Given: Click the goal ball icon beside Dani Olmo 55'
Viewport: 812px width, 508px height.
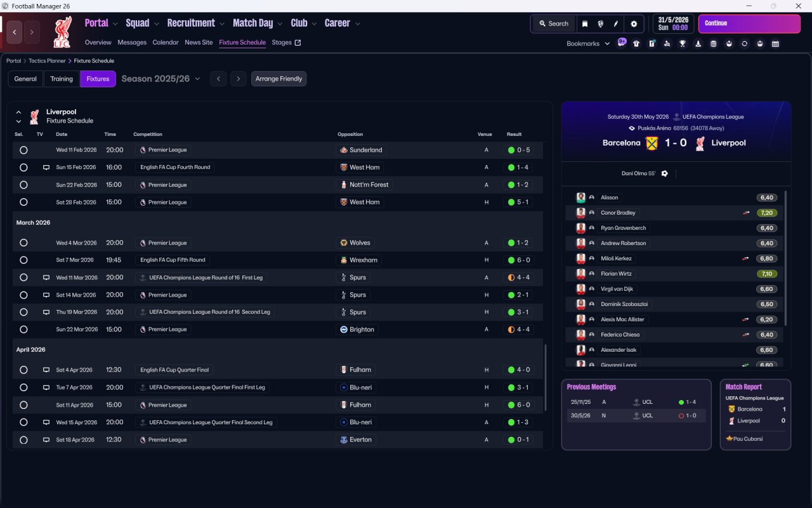Looking at the screenshot, I should tap(665, 173).
